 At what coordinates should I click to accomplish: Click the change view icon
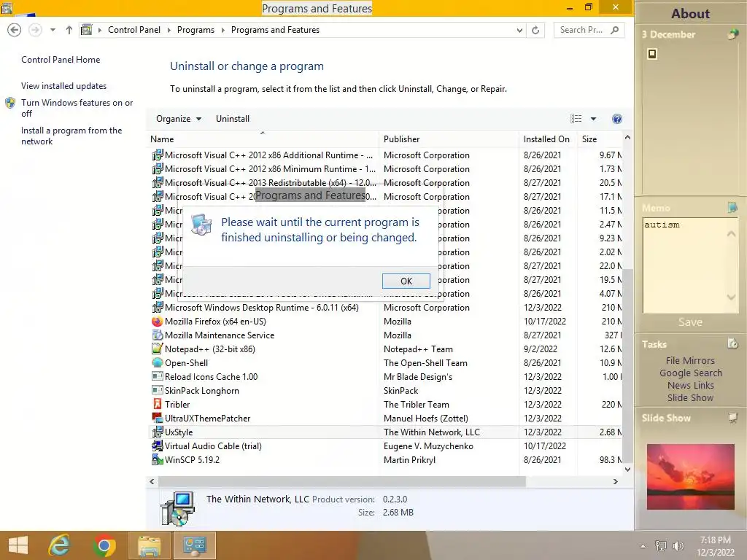[x=576, y=119]
